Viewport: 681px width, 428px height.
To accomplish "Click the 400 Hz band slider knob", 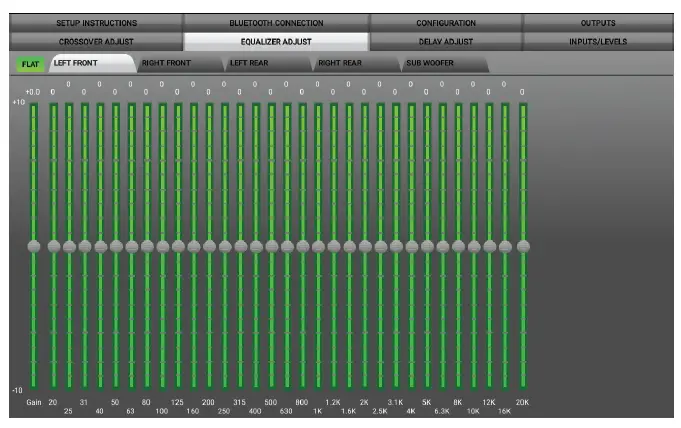I will coord(256,246).
